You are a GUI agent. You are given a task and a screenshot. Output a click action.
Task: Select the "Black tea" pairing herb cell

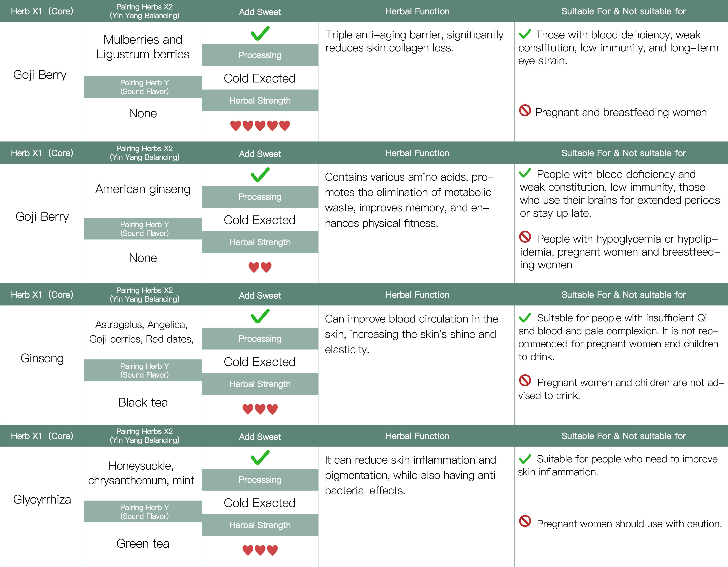[x=143, y=402]
